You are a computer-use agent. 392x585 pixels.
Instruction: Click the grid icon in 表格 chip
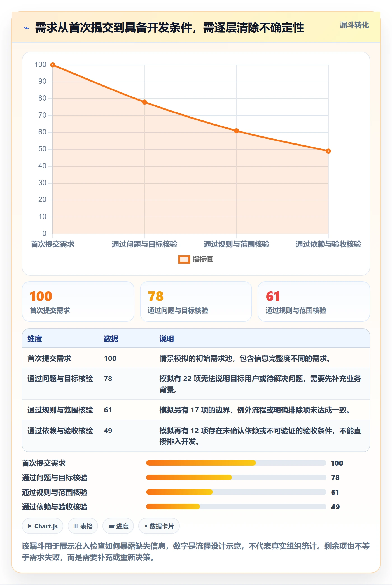tap(76, 526)
